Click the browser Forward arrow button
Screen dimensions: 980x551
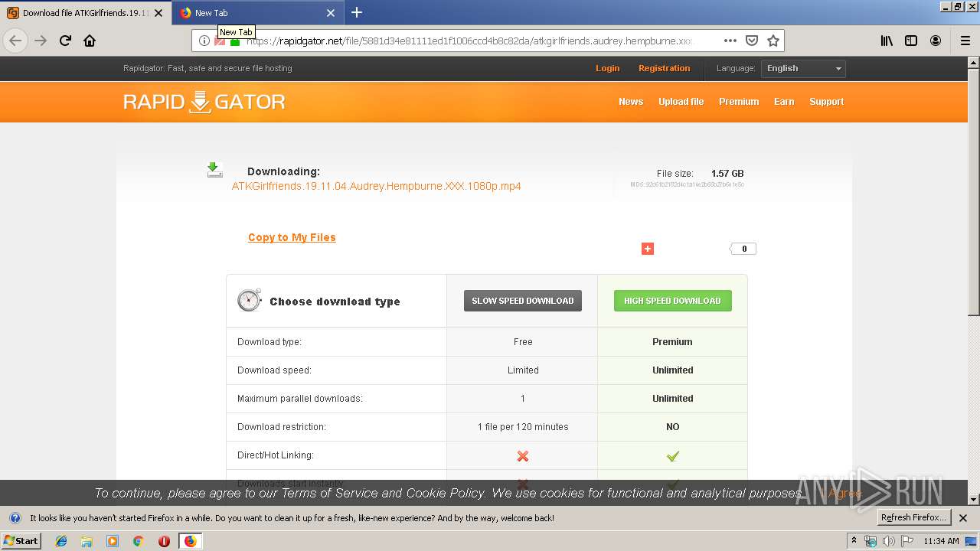click(x=41, y=41)
